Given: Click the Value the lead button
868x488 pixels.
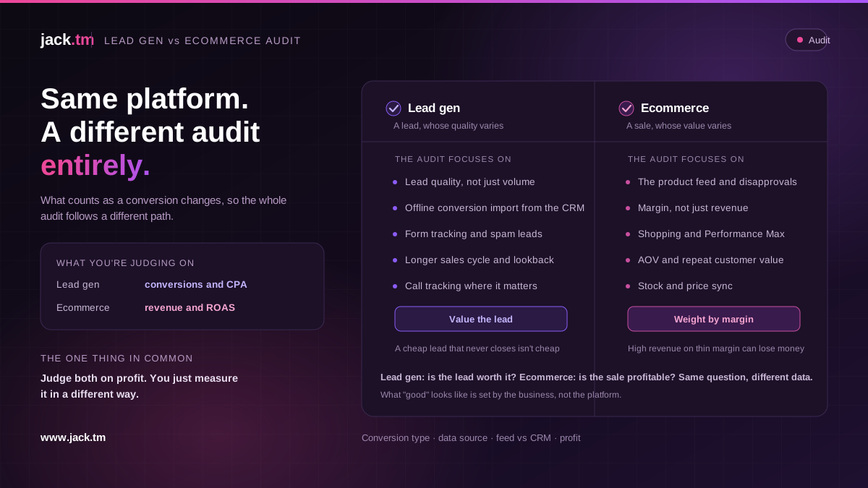Looking at the screenshot, I should [481, 319].
